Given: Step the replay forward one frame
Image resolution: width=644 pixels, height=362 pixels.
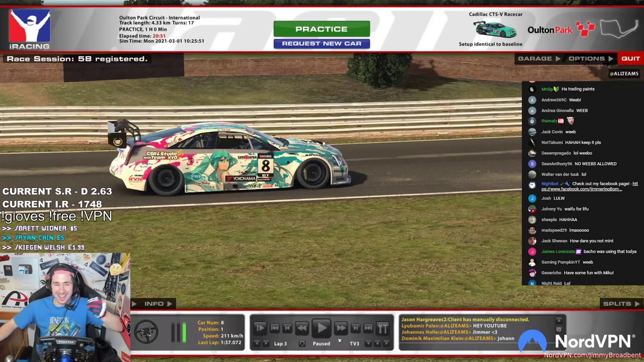Looking at the screenshot, I should 355,328.
